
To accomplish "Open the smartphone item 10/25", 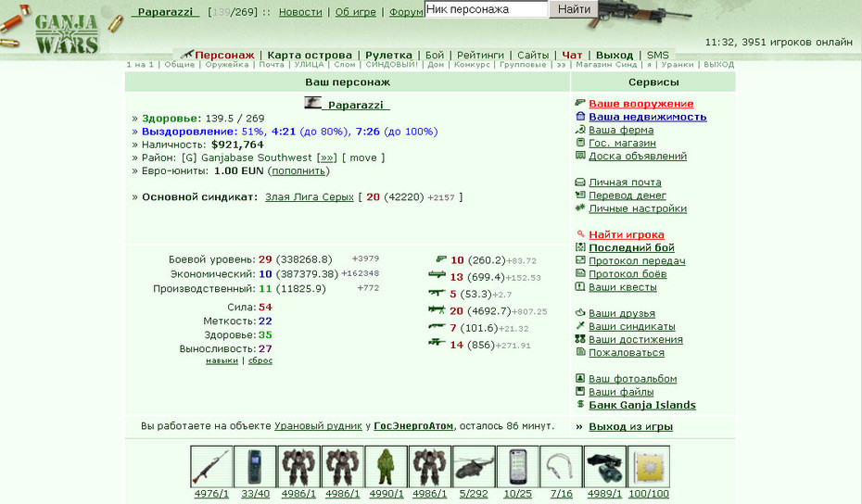I will [x=517, y=466].
